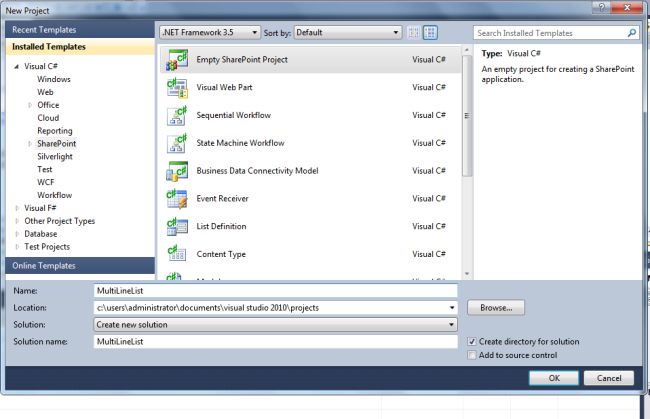Select the Web category
The height and width of the screenshot is (419, 650).
coord(45,92)
